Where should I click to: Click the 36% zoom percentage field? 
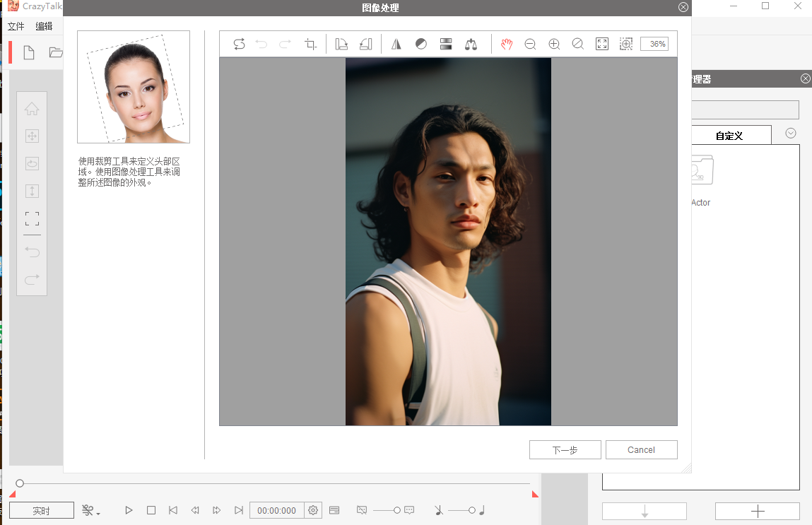[x=654, y=44]
